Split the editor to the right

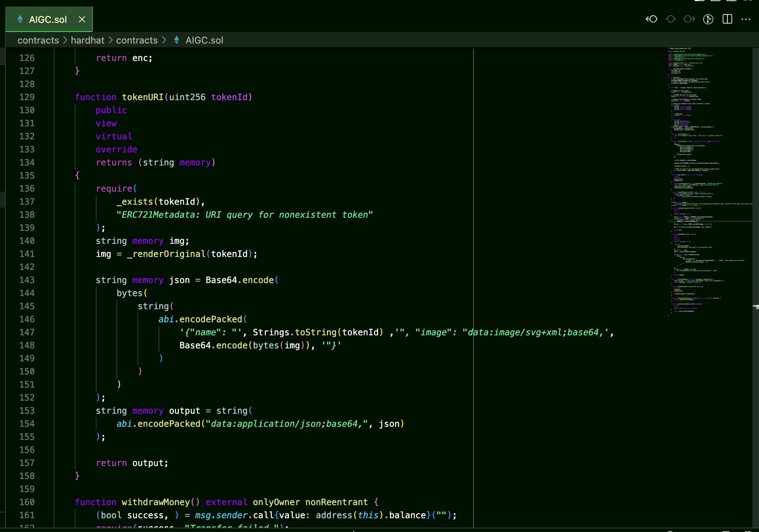click(727, 19)
